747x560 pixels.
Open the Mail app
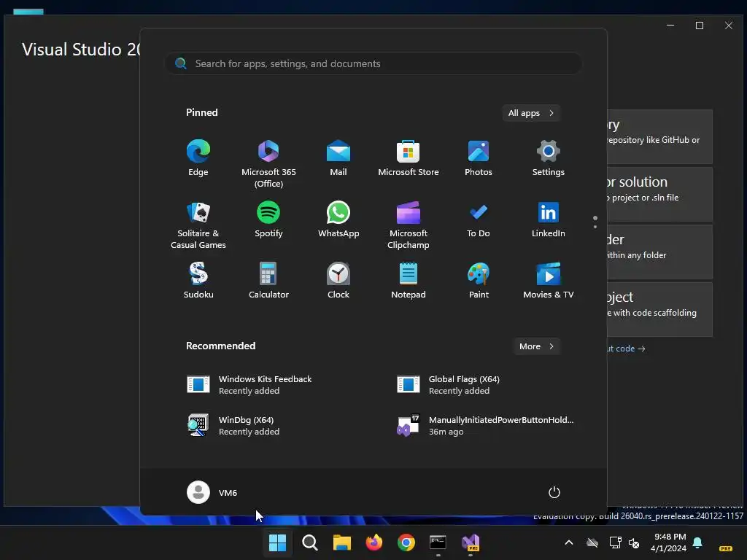(338, 158)
